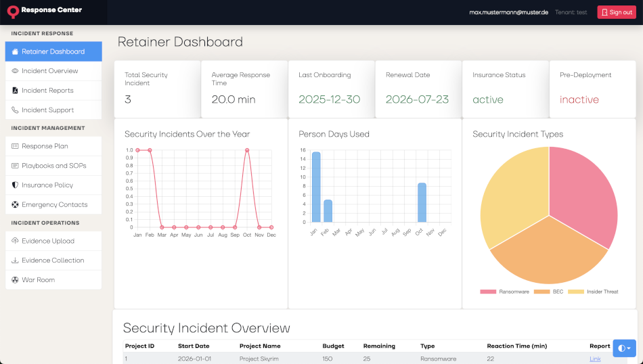The image size is (643, 364).
Task: Click the lifebuoy icon for Emergency Contacts
Action: [15, 205]
